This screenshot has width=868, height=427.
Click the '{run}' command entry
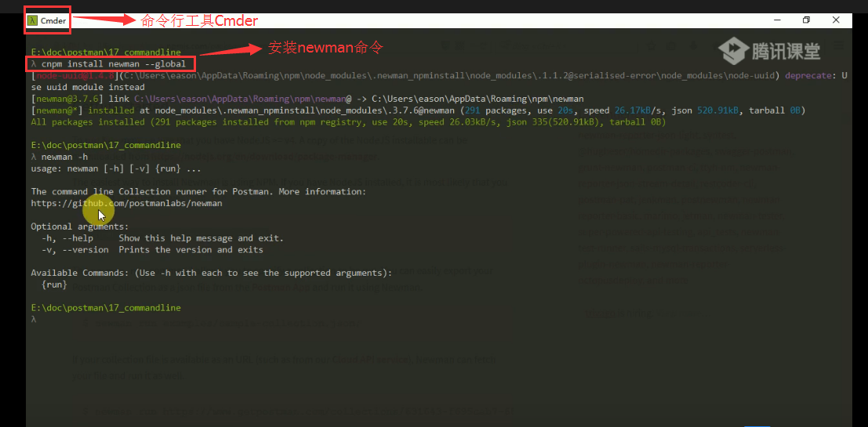click(x=54, y=284)
